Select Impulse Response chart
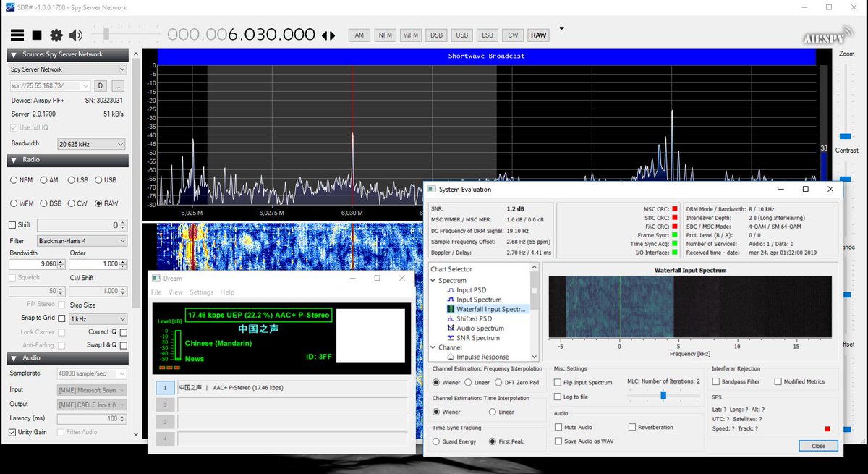Screen dimensions: 868x474 coord(482,357)
